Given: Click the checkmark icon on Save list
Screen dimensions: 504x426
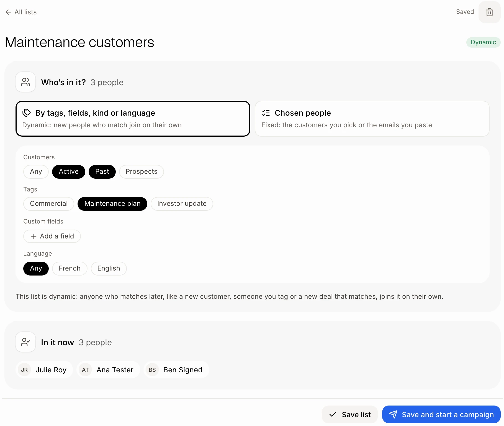Looking at the screenshot, I should coord(333,414).
